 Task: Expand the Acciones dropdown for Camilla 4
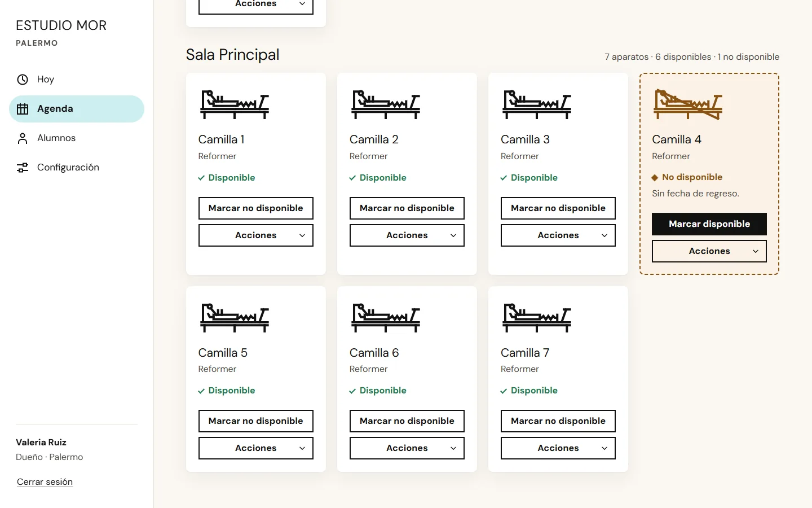pos(709,251)
